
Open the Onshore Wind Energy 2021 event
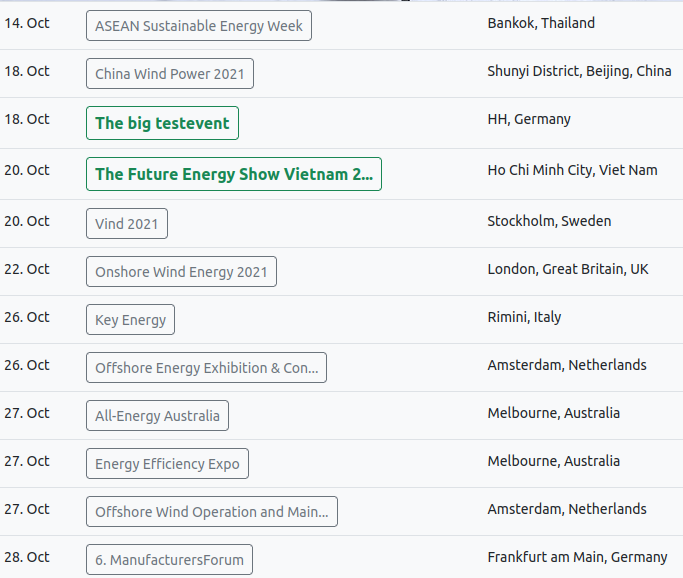pos(181,271)
